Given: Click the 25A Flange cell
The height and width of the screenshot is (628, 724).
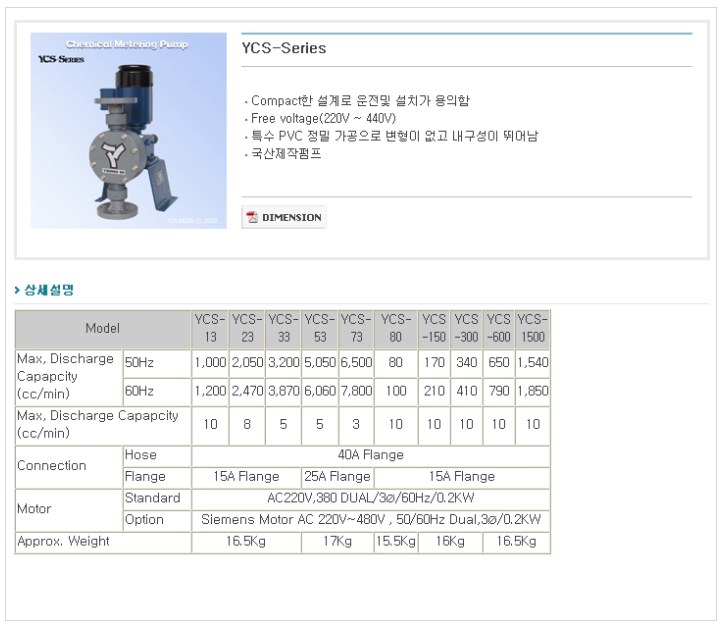Looking at the screenshot, I should [338, 477].
